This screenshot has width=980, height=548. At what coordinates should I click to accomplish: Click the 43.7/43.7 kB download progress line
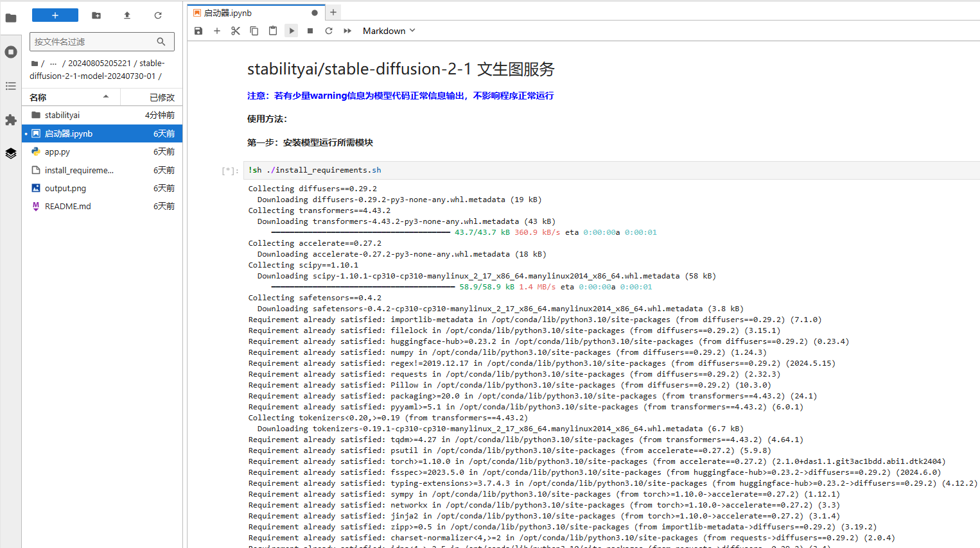(464, 232)
